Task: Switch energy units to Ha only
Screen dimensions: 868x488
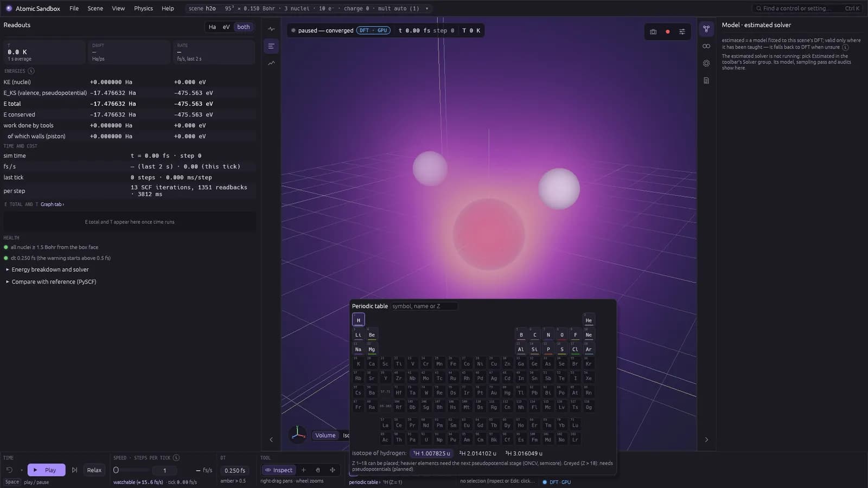Action: tap(212, 27)
